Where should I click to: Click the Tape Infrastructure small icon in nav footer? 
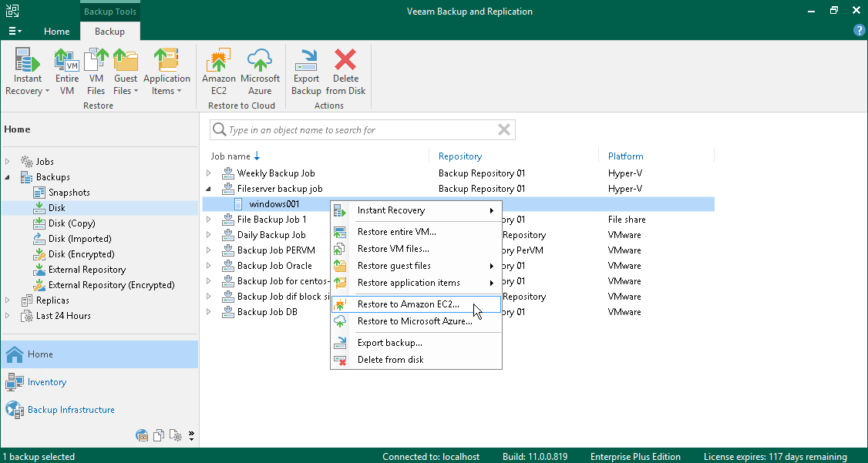click(142, 435)
